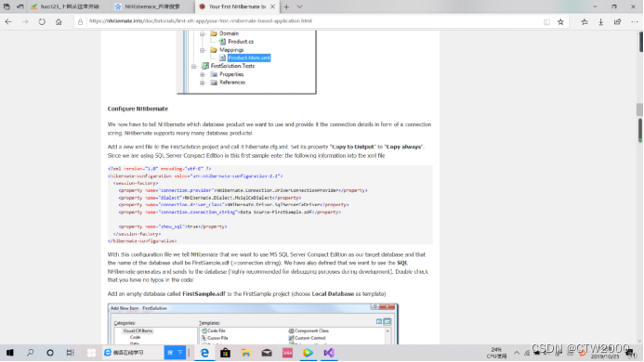Click the share page icon

pyautogui.click(x=617, y=22)
